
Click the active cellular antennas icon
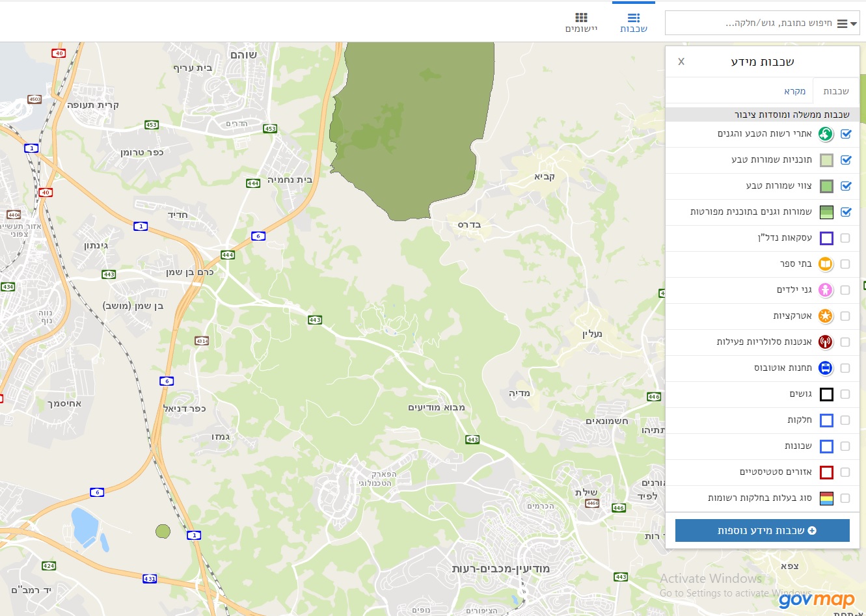pyautogui.click(x=826, y=342)
